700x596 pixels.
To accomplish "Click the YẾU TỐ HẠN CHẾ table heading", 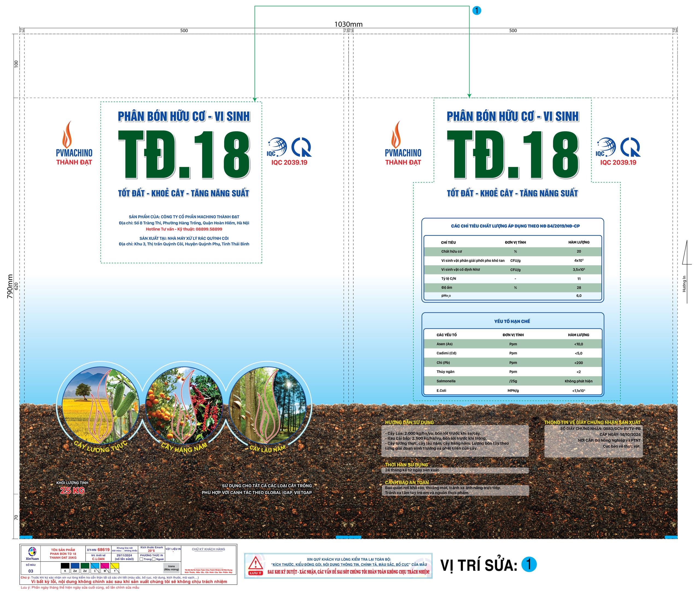I will pos(512,321).
